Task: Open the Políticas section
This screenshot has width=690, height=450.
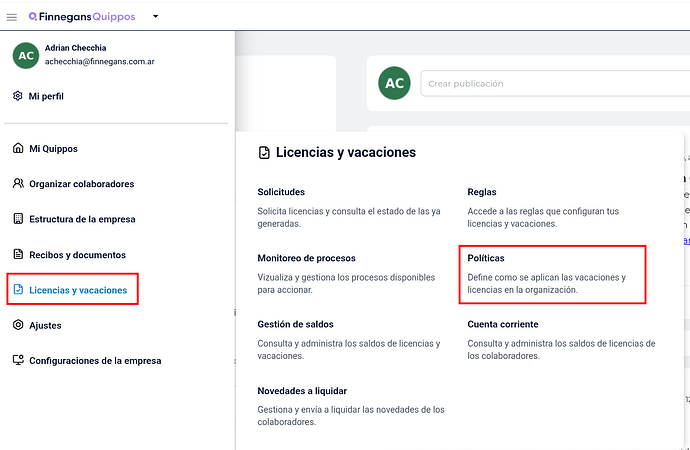Action: [486, 258]
